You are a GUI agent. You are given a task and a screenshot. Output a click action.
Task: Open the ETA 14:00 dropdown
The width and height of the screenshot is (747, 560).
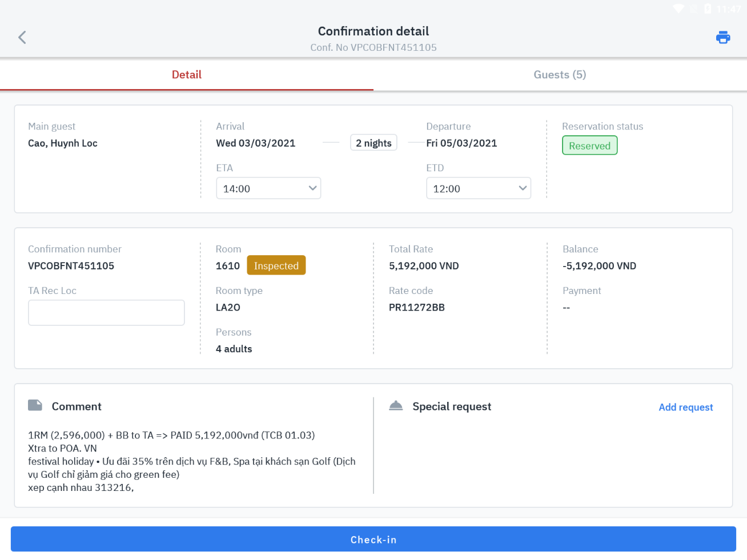coord(268,188)
